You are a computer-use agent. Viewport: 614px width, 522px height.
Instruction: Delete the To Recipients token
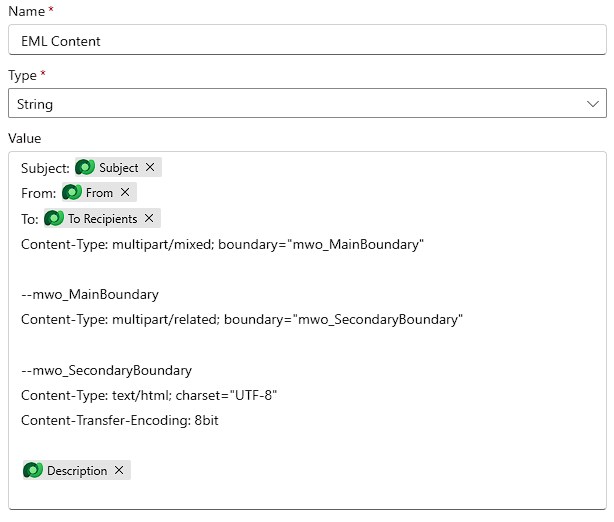coord(149,218)
